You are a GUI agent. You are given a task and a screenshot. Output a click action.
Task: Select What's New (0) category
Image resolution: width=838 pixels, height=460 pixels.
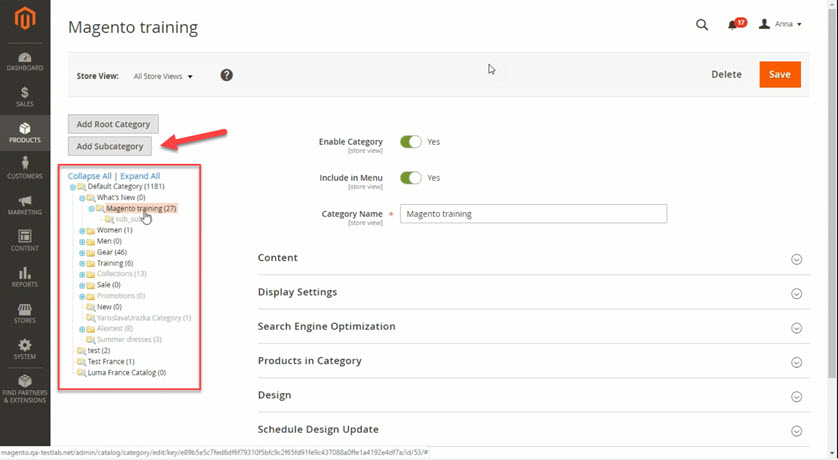coord(121,197)
